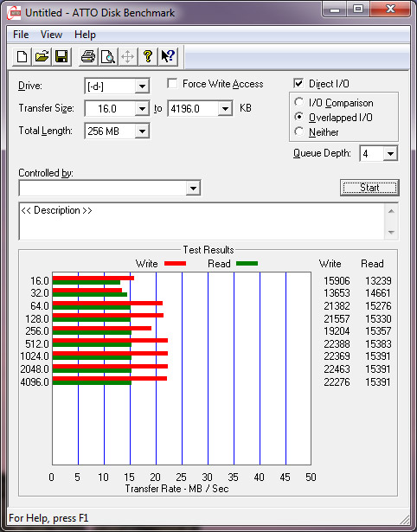Image resolution: width=417 pixels, height=532 pixels.
Task: Enable the Force Write Access checkbox
Action: [172, 83]
